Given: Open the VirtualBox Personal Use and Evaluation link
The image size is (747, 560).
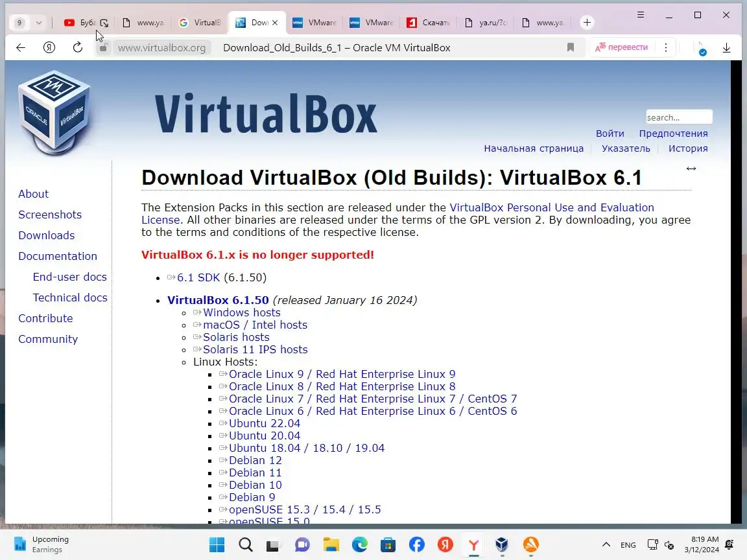Looking at the screenshot, I should coord(552,207).
